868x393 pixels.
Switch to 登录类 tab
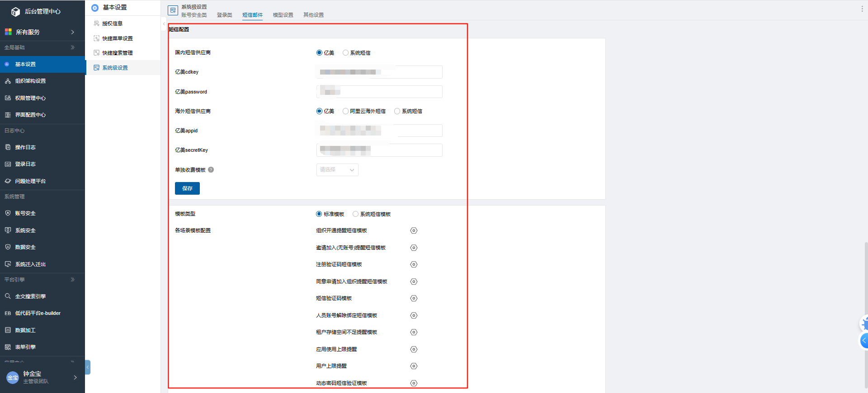(x=224, y=15)
